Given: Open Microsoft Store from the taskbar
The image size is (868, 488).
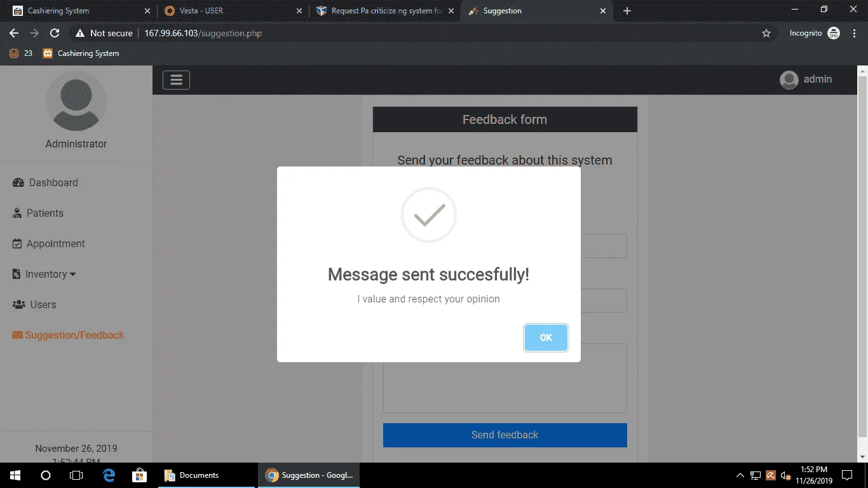Looking at the screenshot, I should (140, 475).
